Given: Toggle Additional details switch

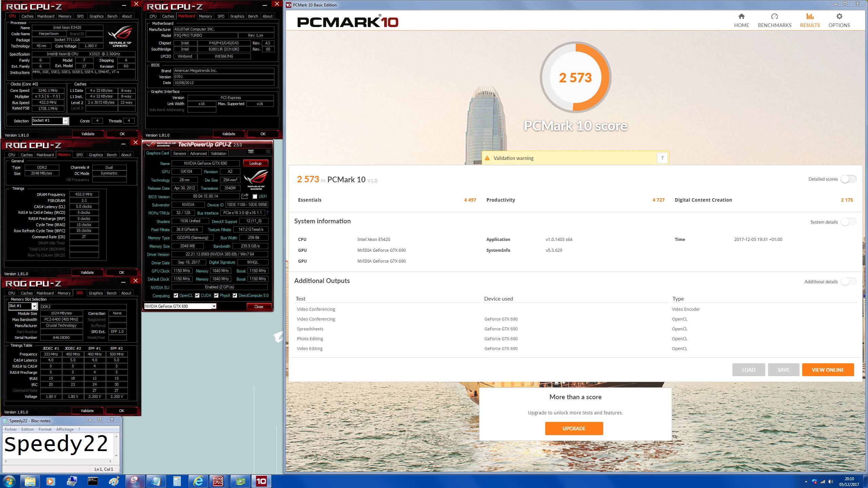Looking at the screenshot, I should tap(849, 282).
